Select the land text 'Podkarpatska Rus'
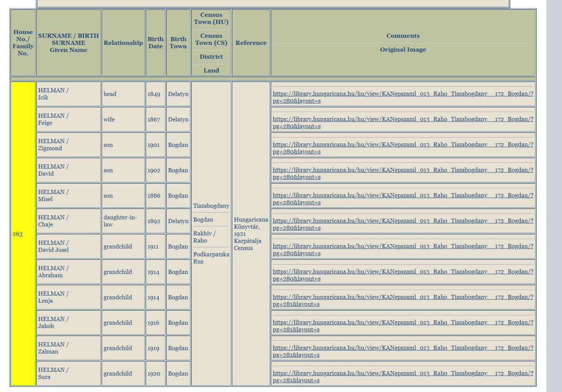The height and width of the screenshot is (392, 562). (211, 258)
